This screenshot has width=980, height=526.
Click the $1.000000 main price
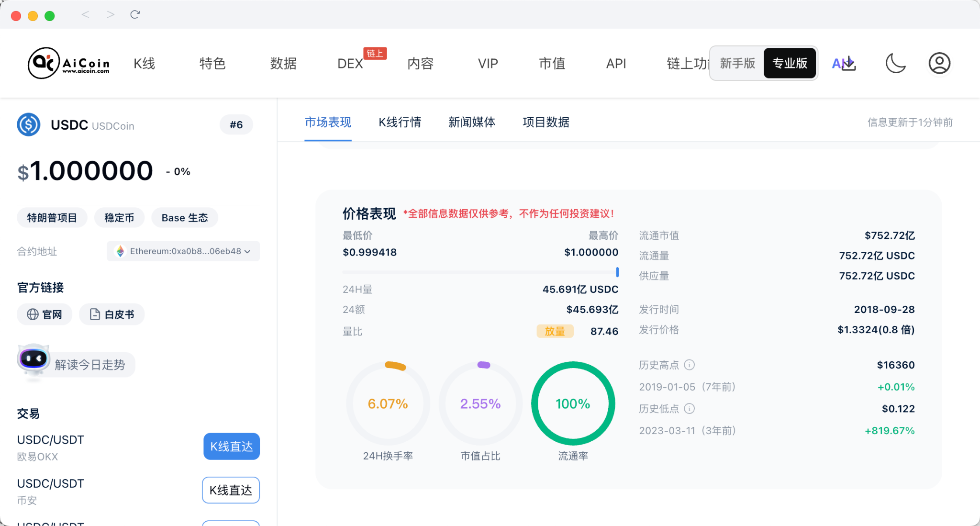click(x=85, y=171)
